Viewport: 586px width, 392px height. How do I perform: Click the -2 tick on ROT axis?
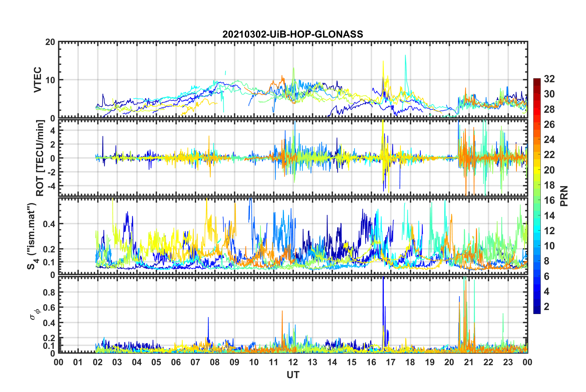point(51,172)
